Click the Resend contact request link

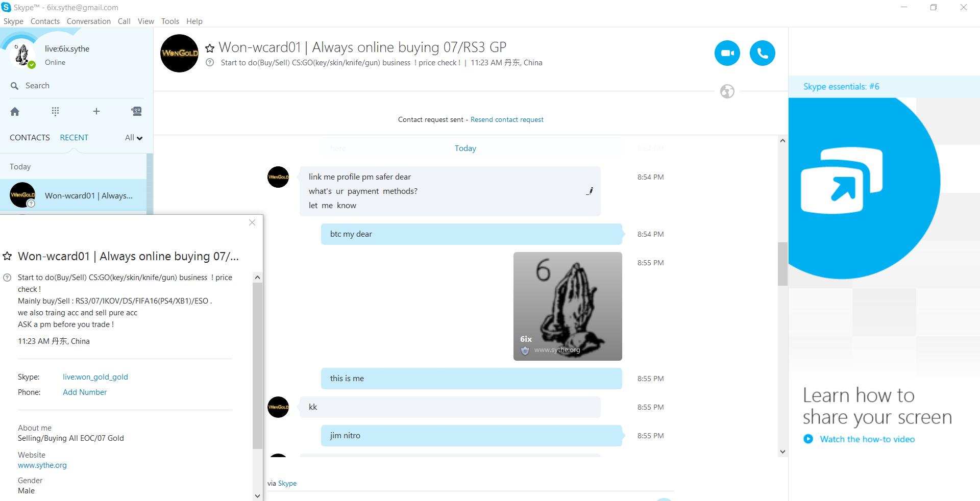point(507,119)
